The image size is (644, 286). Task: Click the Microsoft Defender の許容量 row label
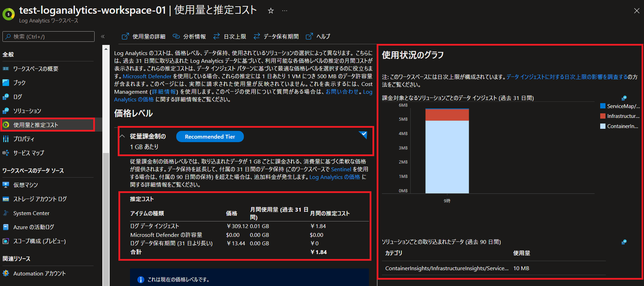166,235
